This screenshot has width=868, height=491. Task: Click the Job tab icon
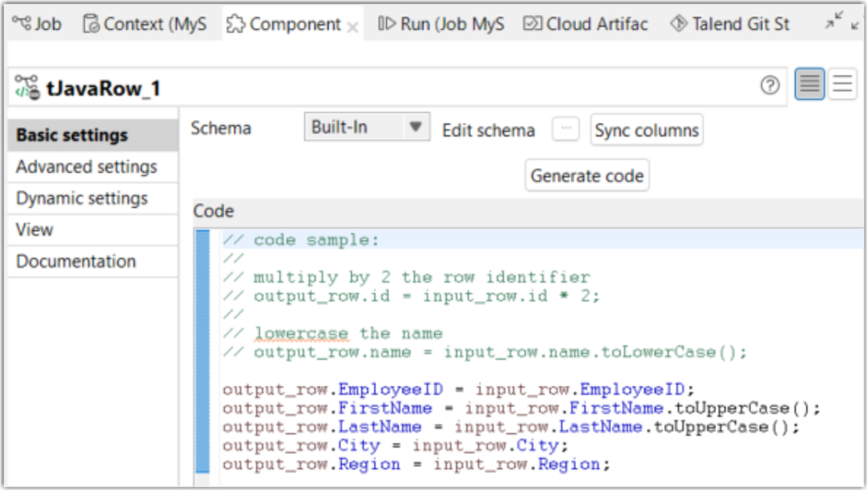22,23
